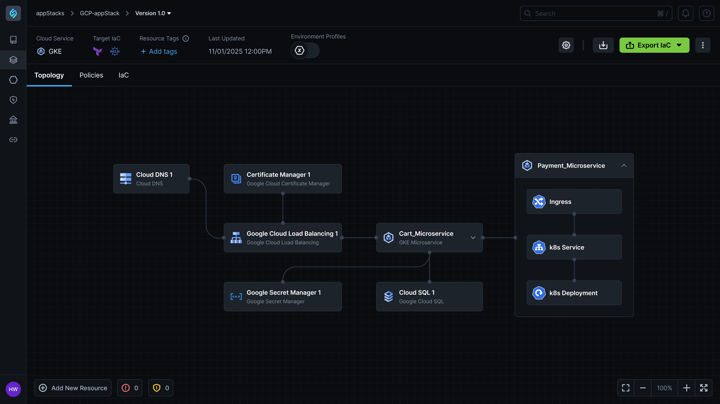Open the three-dot more options menu
Viewport: 720px width, 404px height.
pyautogui.click(x=703, y=45)
